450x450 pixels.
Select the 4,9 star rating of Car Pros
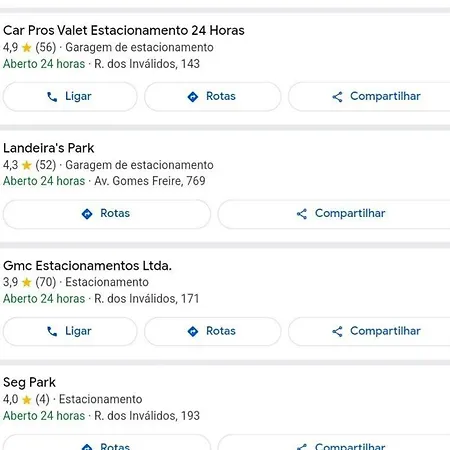coord(17,47)
